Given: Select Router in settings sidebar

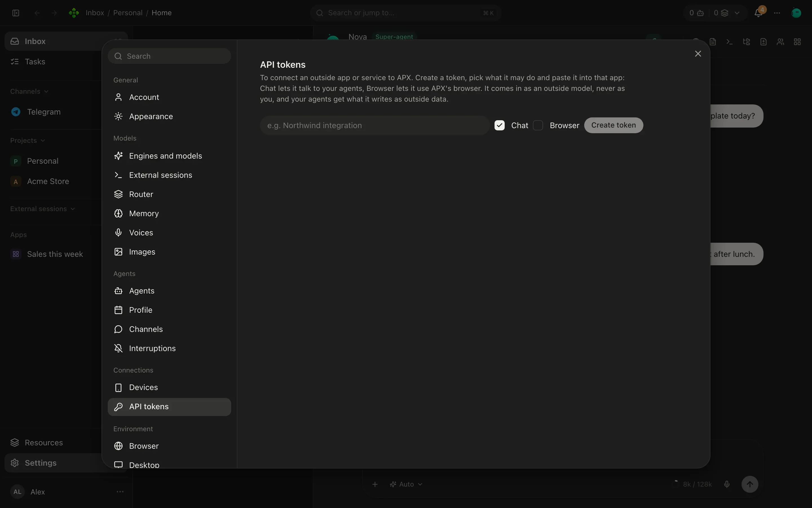Looking at the screenshot, I should coord(169,194).
